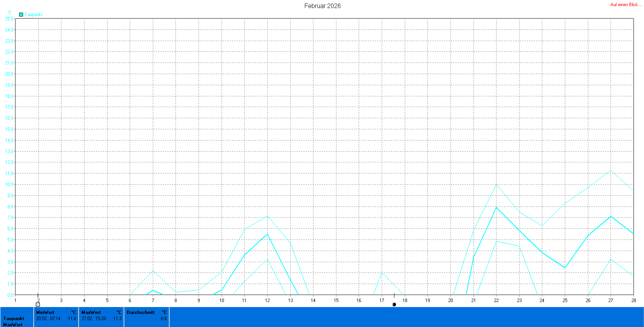Image resolution: width=644 pixels, height=327 pixels.
Task: Click day 27 on the x-axis
Action: pos(611,301)
